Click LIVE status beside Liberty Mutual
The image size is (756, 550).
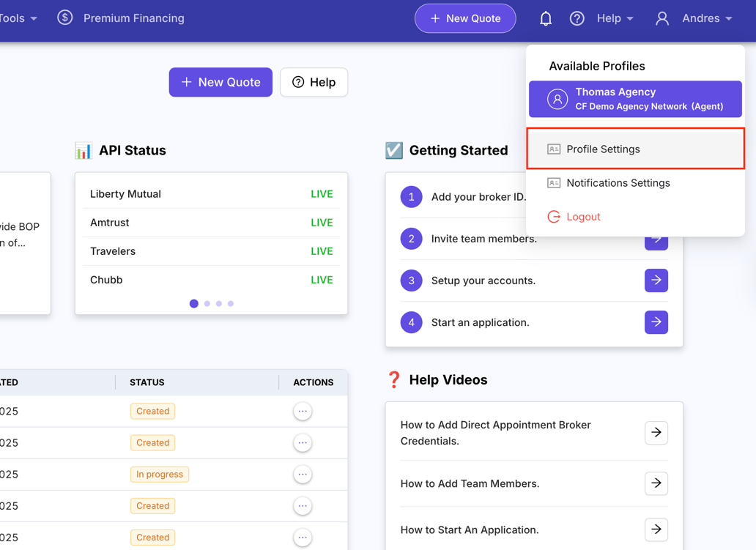point(322,194)
